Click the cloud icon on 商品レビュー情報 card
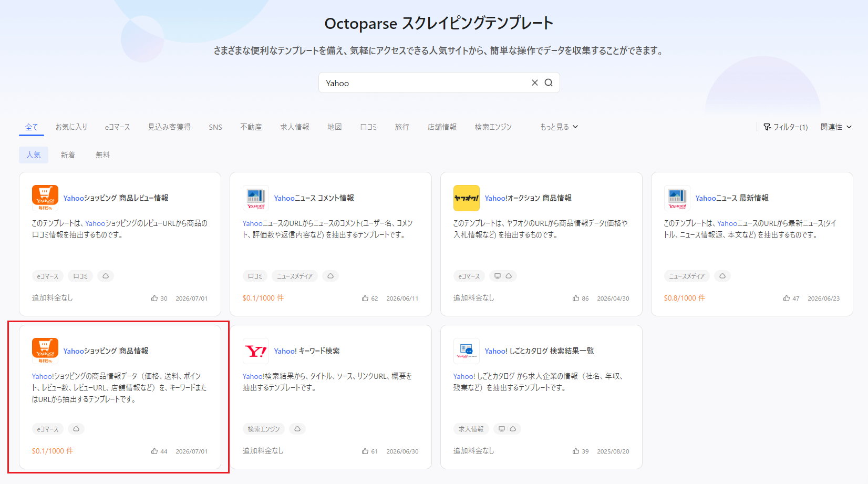 [x=106, y=276]
